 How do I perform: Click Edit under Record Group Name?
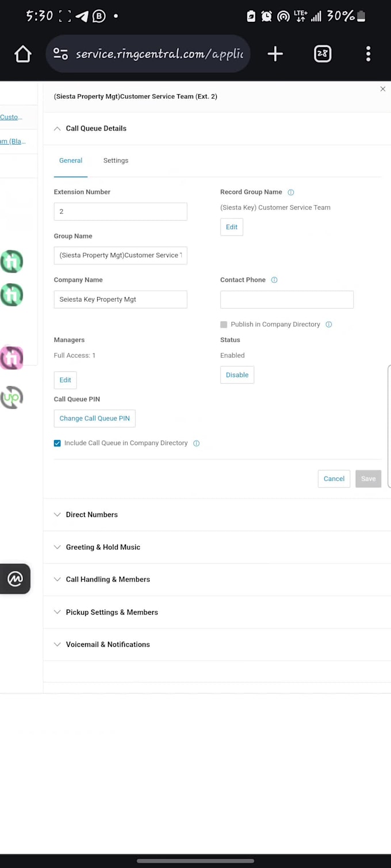pos(232,227)
